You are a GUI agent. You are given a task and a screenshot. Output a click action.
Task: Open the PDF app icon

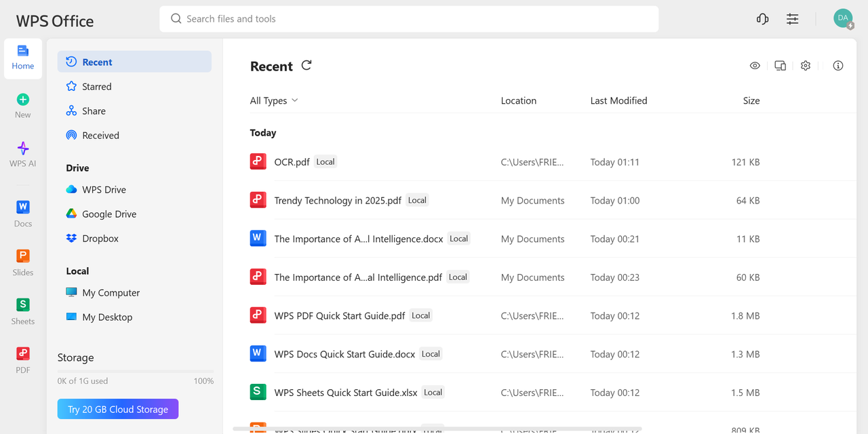pos(23,353)
